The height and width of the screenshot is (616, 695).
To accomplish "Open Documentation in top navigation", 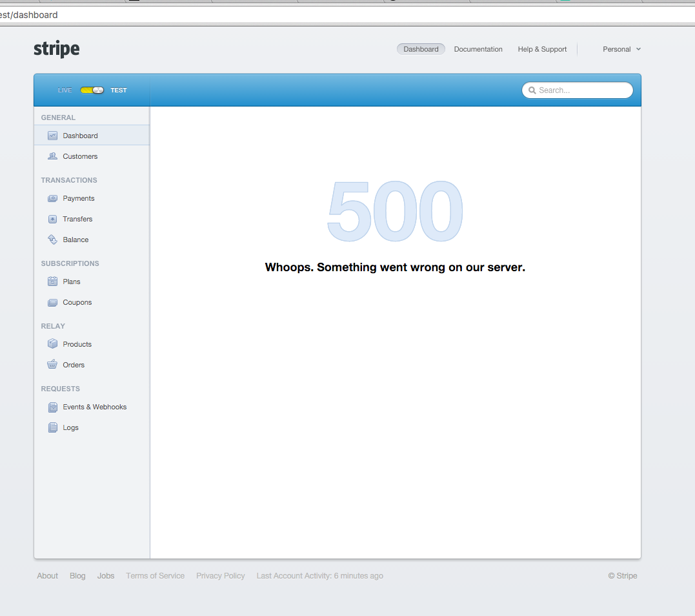I will tap(478, 49).
